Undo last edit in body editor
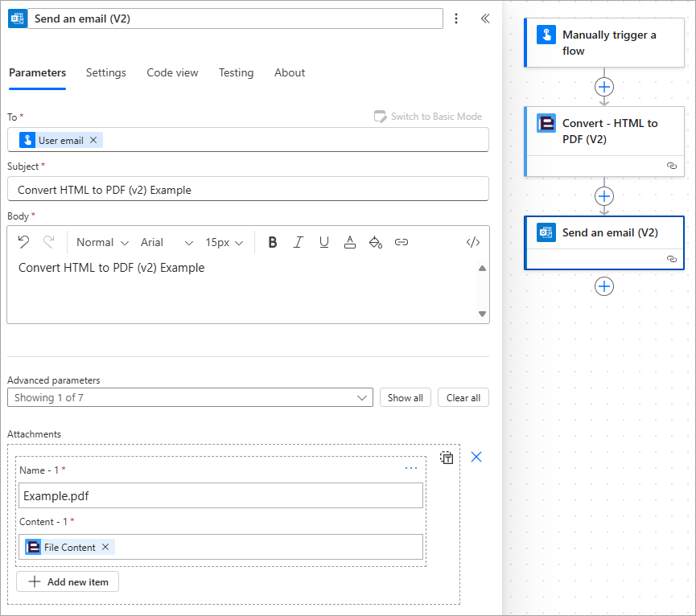 pos(23,242)
